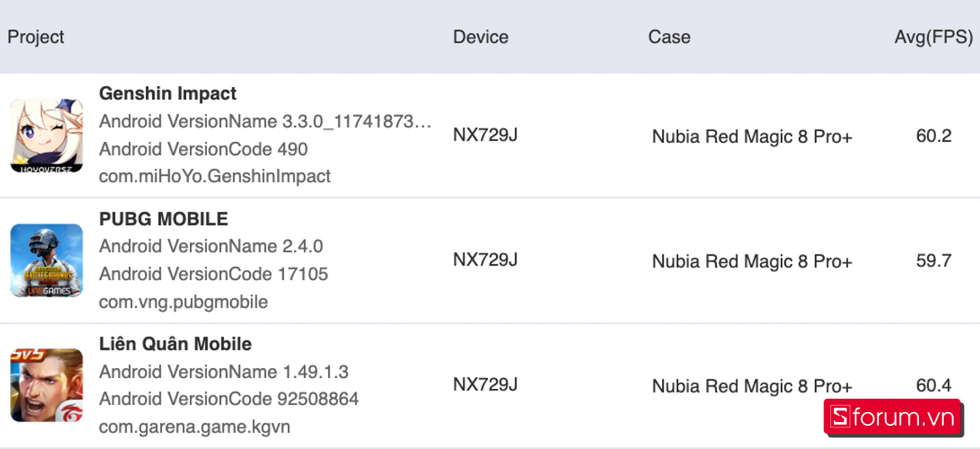Select the com.vng.pubgmobile package name
Viewport: 980px width, 449px height.
[x=184, y=302]
